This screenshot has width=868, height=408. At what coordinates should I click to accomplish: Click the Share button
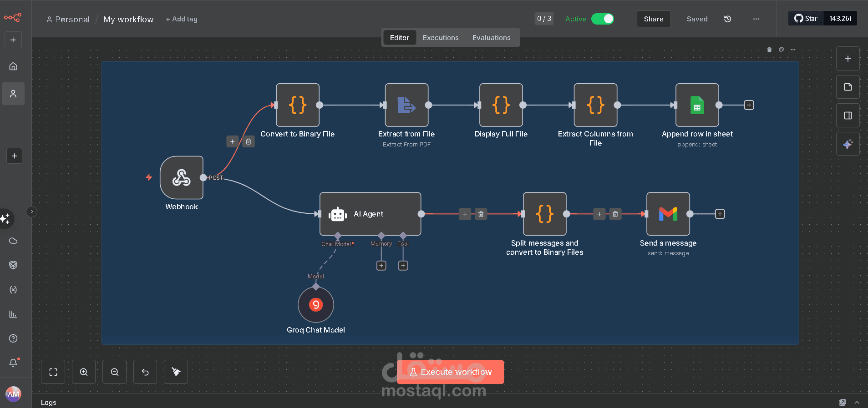tap(653, 19)
